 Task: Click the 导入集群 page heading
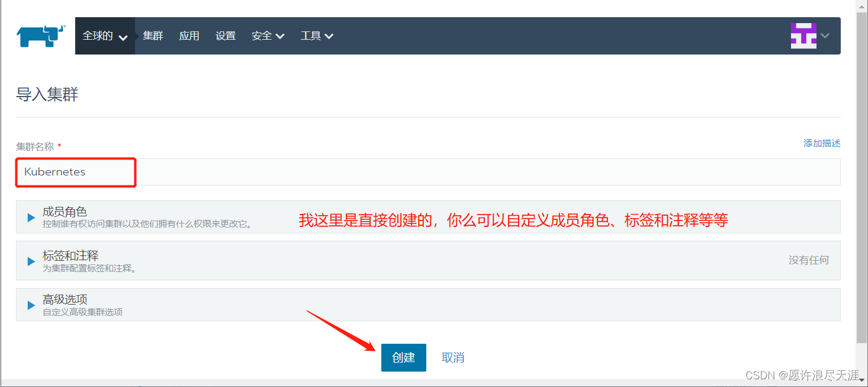tap(47, 94)
